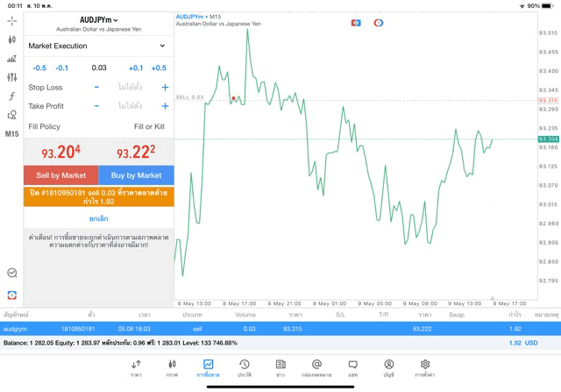The image size is (561, 392).
Task: Open the History tab in bottom bar
Action: coord(245,368)
